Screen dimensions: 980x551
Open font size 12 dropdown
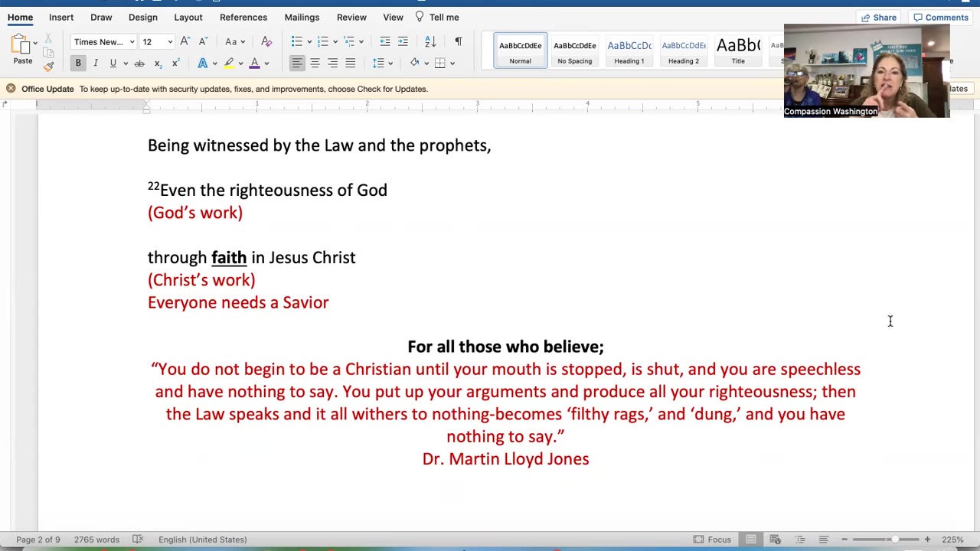pos(170,42)
